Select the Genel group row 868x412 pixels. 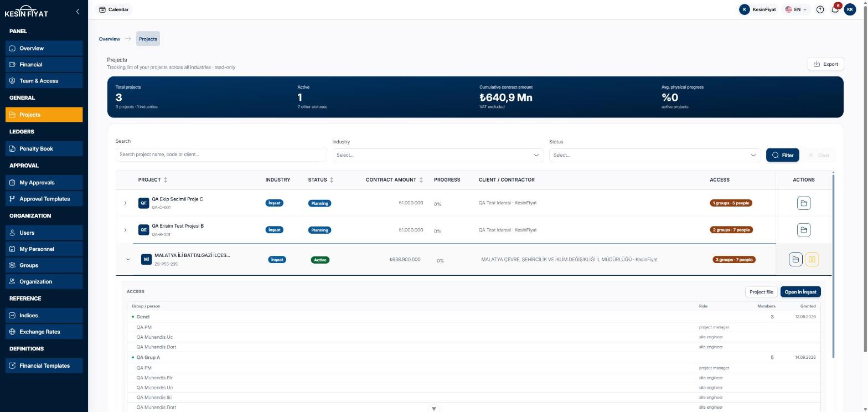pyautogui.click(x=473, y=317)
